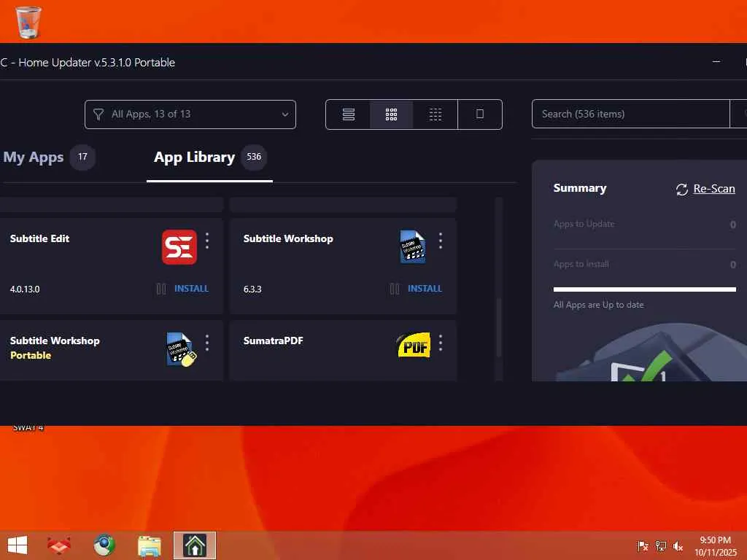Click the Home Updater taskbar icon

click(195, 545)
